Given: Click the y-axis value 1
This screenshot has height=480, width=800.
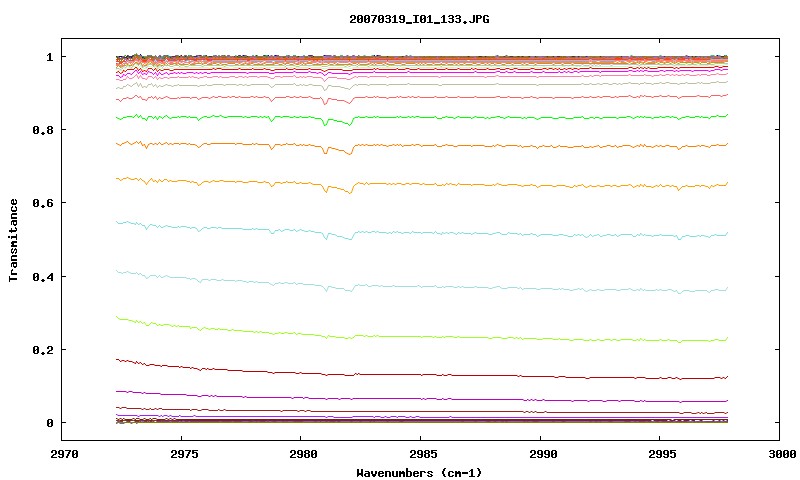Looking at the screenshot, I should point(49,57).
